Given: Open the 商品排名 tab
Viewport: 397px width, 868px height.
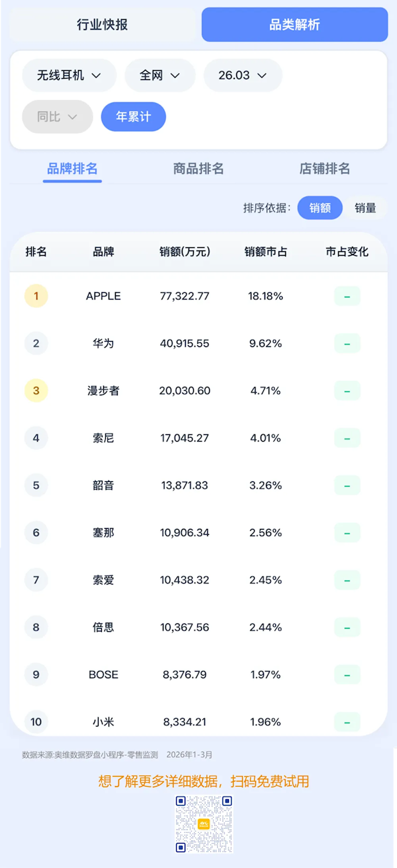Looking at the screenshot, I should (198, 169).
